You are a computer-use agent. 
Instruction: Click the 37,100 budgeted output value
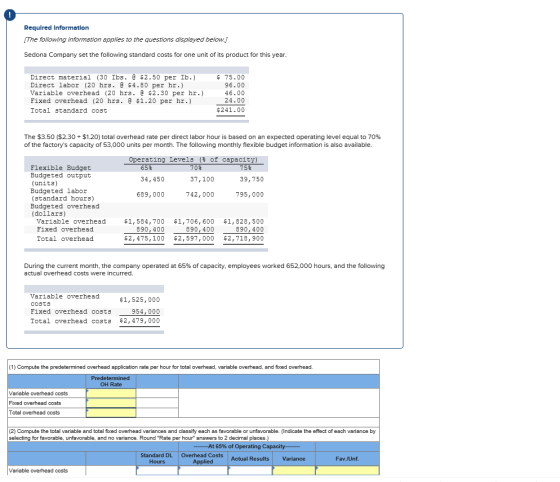pyautogui.click(x=202, y=179)
